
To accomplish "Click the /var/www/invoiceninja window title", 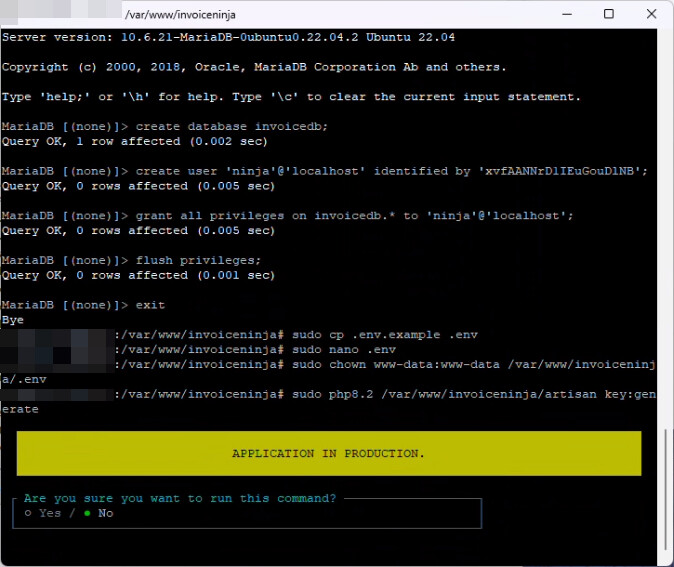I will click(180, 15).
